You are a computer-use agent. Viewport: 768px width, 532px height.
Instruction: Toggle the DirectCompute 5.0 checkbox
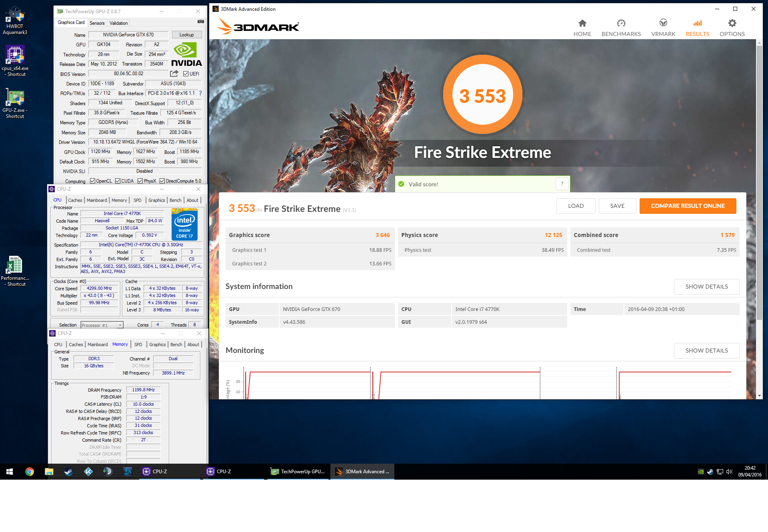click(162, 181)
